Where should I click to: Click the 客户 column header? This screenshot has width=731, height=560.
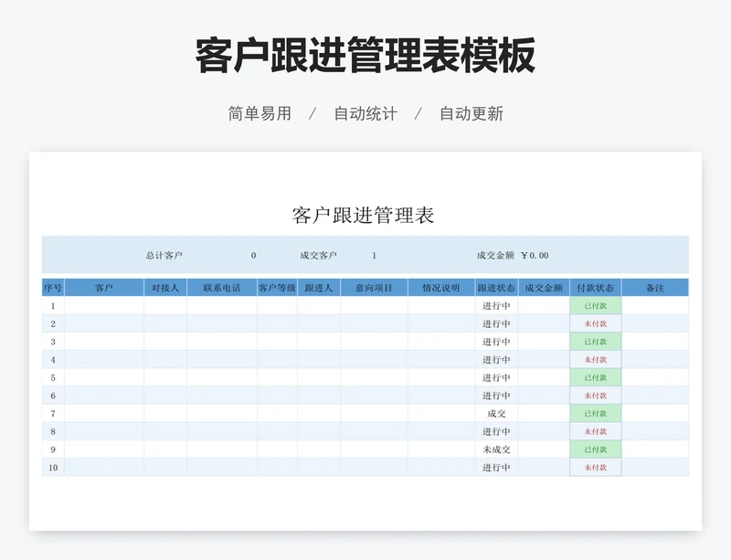pyautogui.click(x=103, y=288)
